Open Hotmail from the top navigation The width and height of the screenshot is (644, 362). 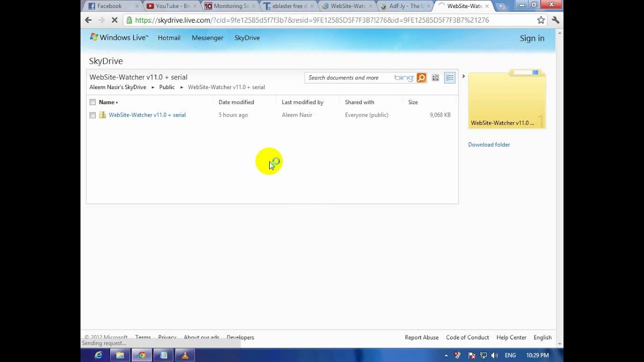pyautogui.click(x=169, y=38)
